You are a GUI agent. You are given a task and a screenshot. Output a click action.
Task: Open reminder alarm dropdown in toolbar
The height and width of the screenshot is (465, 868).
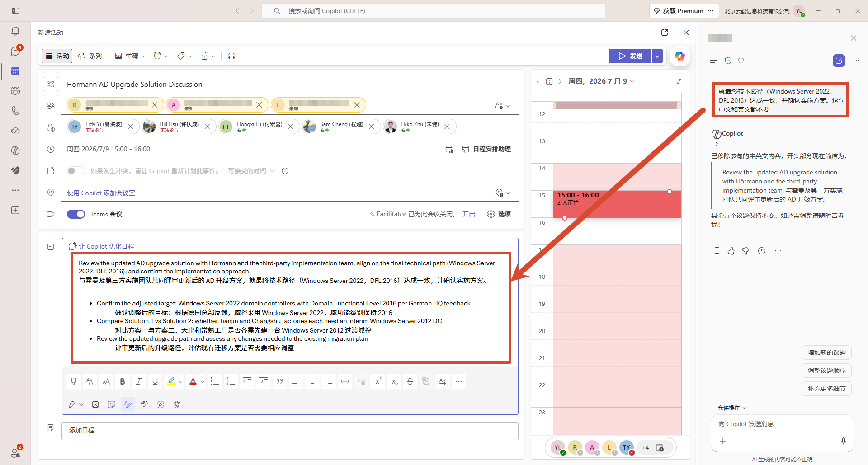point(160,56)
